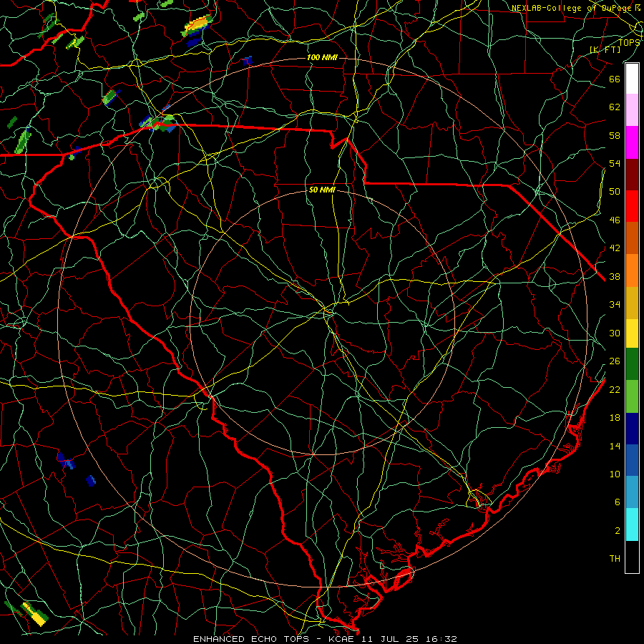Click the 34 legend value
Screen dimensions: 644x644
click(x=615, y=304)
